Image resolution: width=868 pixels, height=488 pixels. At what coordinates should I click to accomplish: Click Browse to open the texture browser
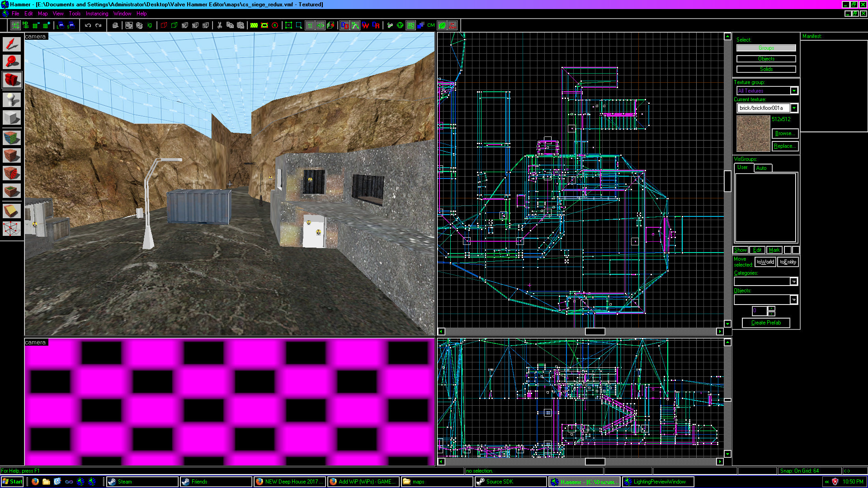point(785,133)
